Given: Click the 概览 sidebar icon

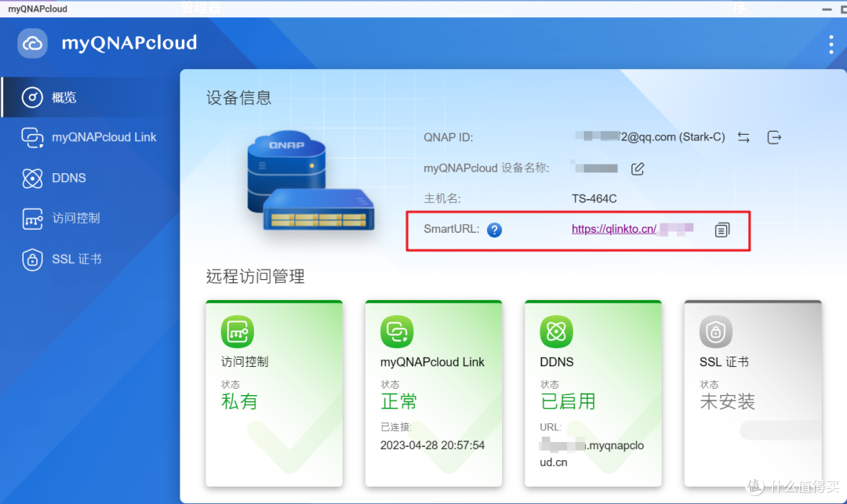Looking at the screenshot, I should [32, 98].
